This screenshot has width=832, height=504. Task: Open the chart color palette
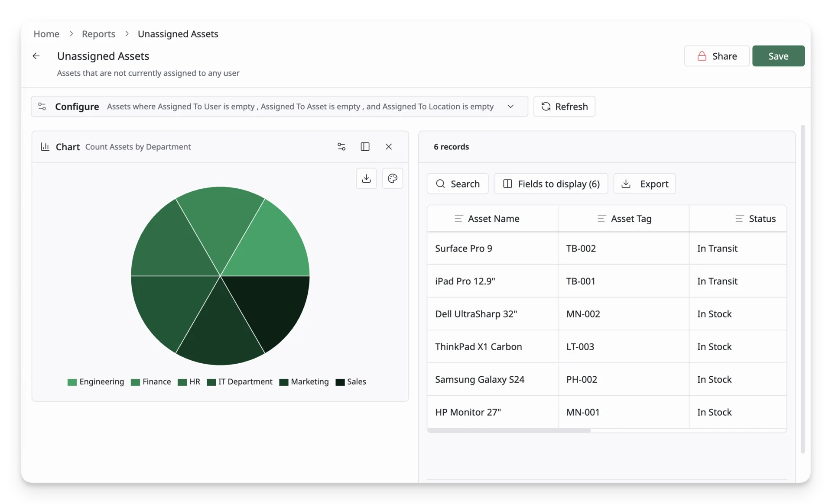[x=393, y=178]
